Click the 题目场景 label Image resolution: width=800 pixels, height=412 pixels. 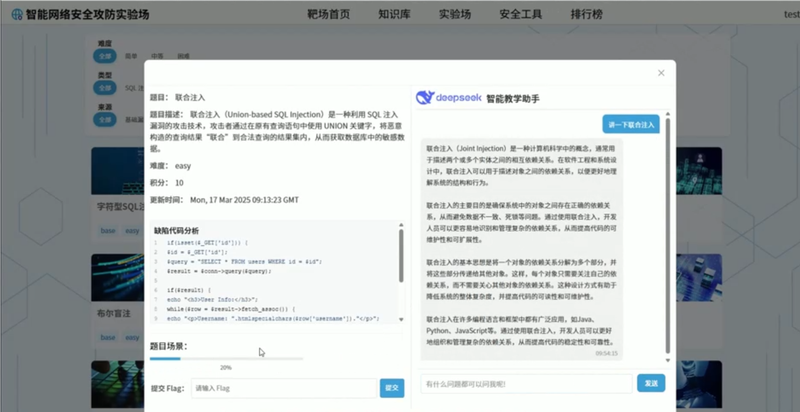[168, 346]
